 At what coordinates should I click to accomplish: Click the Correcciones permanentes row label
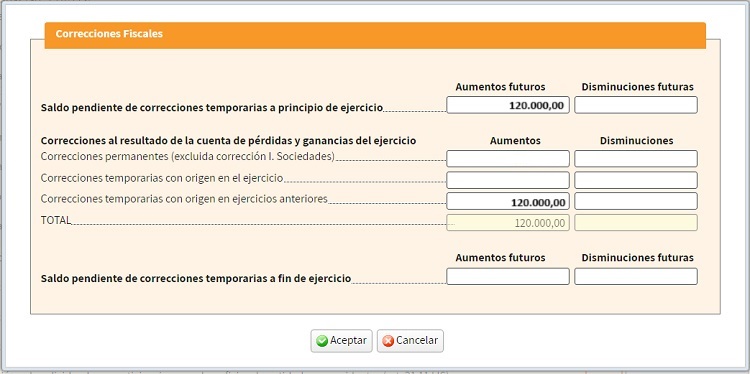(x=188, y=156)
